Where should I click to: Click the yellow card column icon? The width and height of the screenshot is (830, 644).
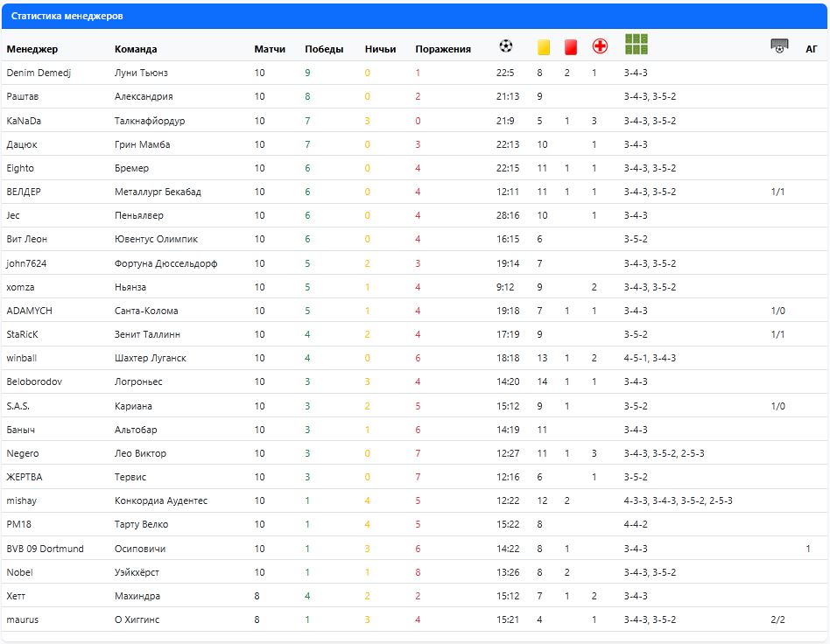[x=543, y=47]
